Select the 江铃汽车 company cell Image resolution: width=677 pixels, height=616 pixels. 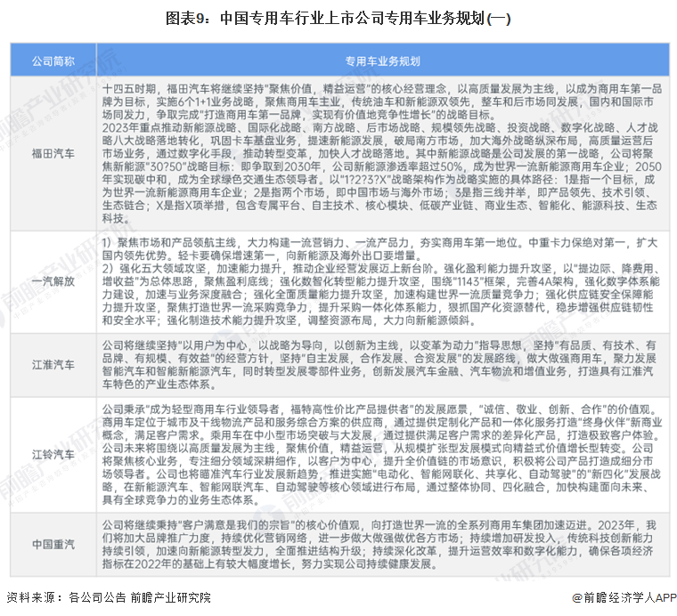53,455
